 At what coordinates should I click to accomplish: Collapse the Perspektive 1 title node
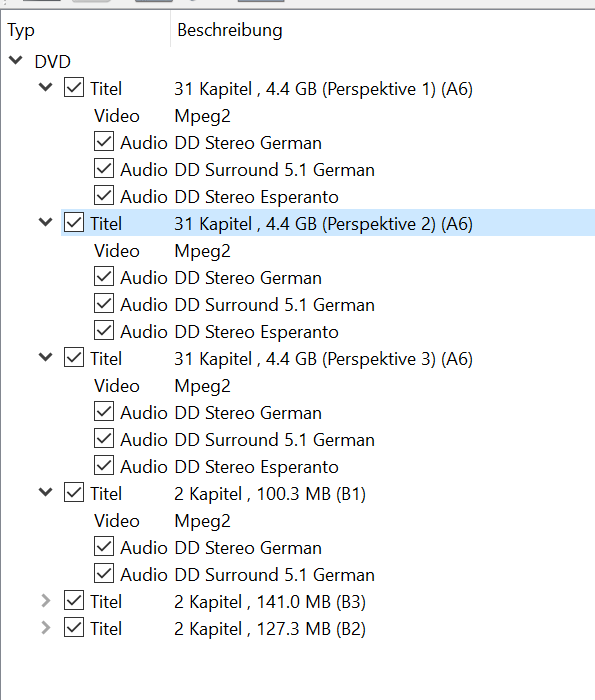pos(46,88)
